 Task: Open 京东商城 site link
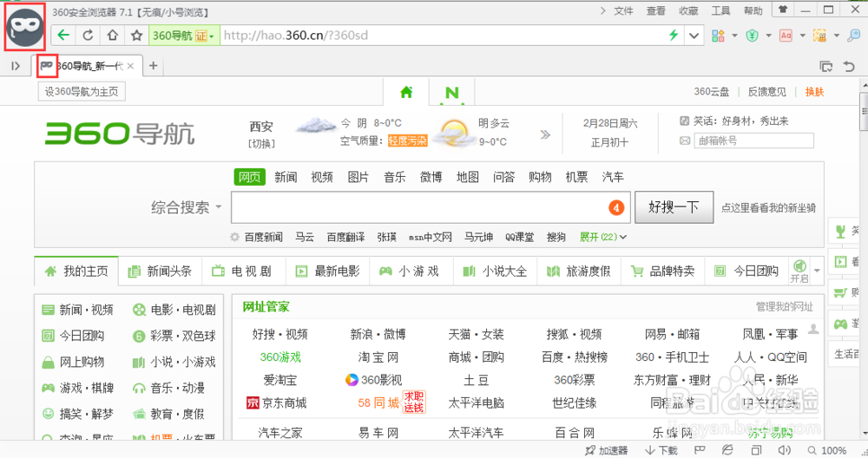[276, 402]
